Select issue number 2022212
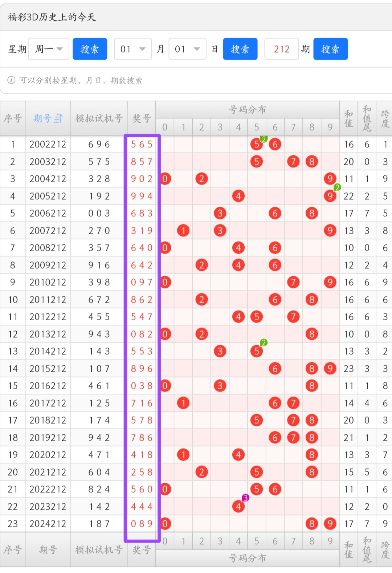392x573 pixels. 48,489
